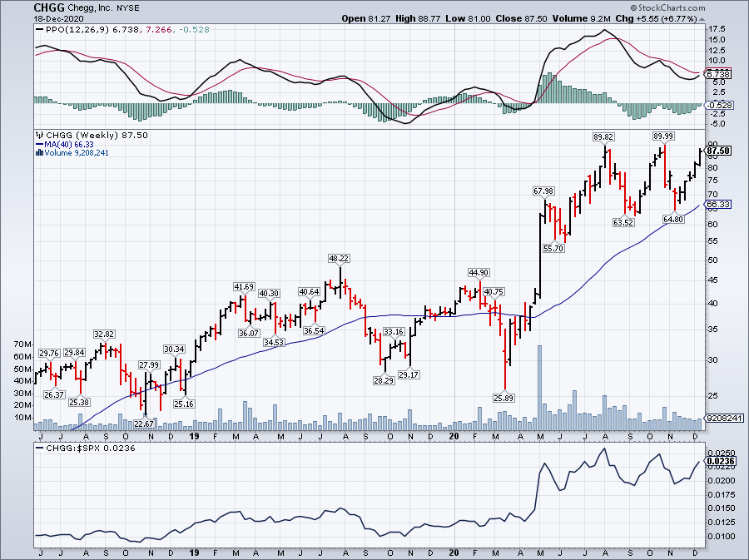Click the 40.30 price label
Image resolution: width=749 pixels, height=560 pixels.
coord(269,293)
